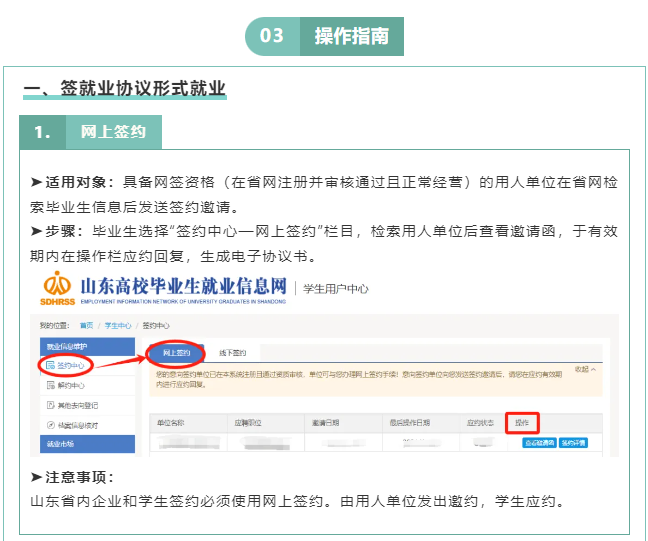
Task: Click the 03 操作指南 section badge
Action: pos(324,36)
